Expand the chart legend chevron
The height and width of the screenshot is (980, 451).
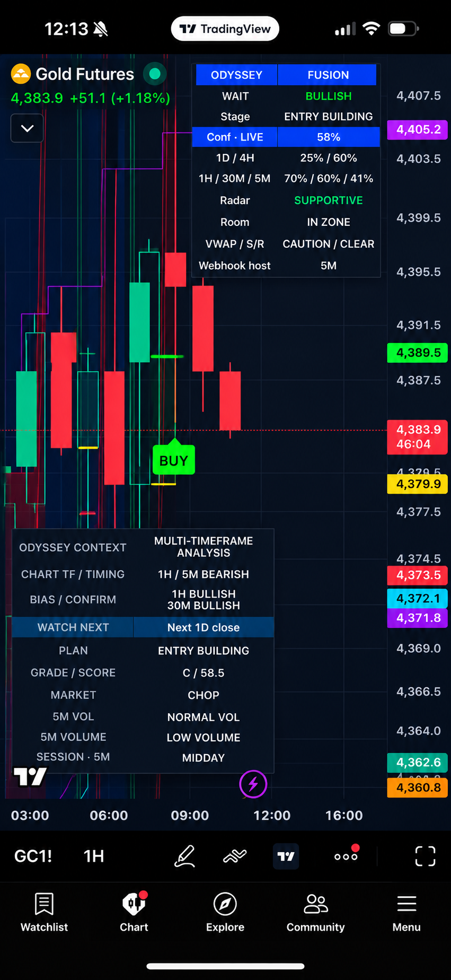point(27,128)
